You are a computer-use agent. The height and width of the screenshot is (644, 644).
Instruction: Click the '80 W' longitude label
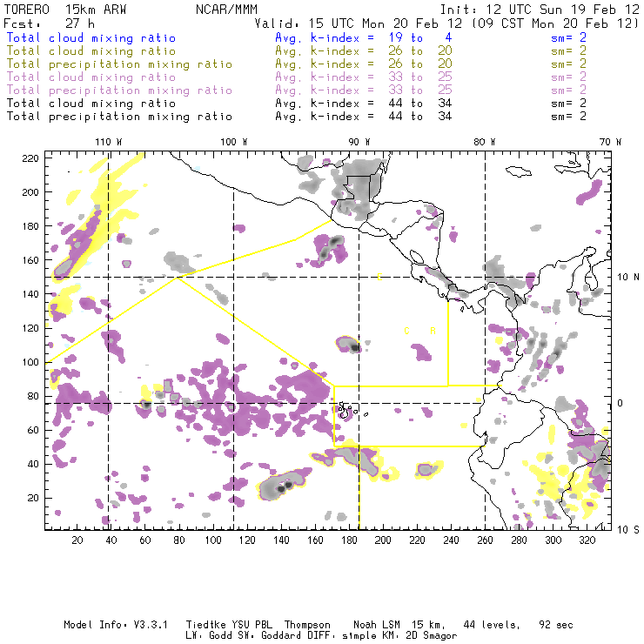coord(484,142)
